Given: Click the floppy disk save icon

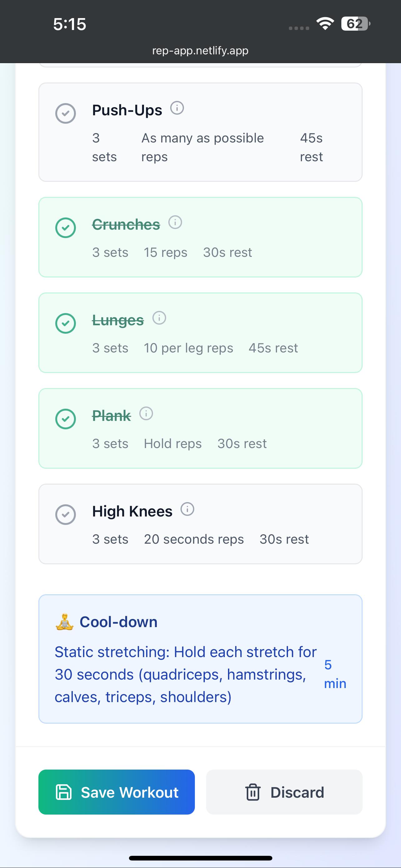Looking at the screenshot, I should click(64, 792).
